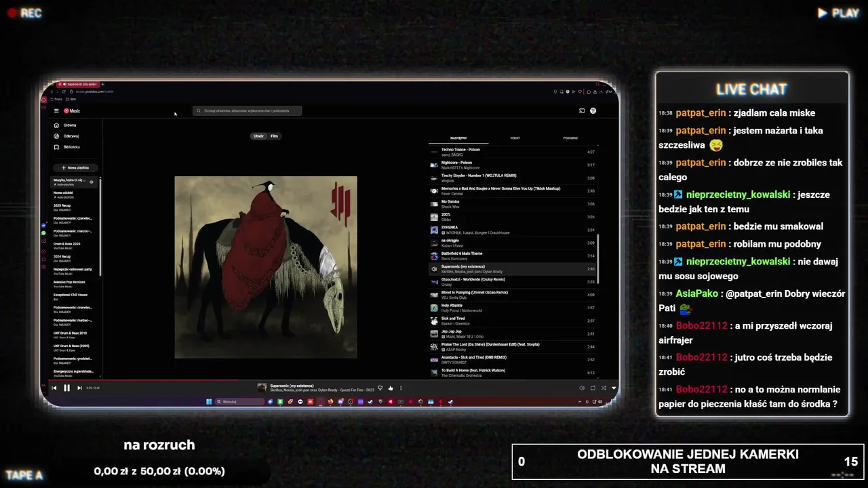Open more options for the current song
868x488 pixels.
(401, 388)
